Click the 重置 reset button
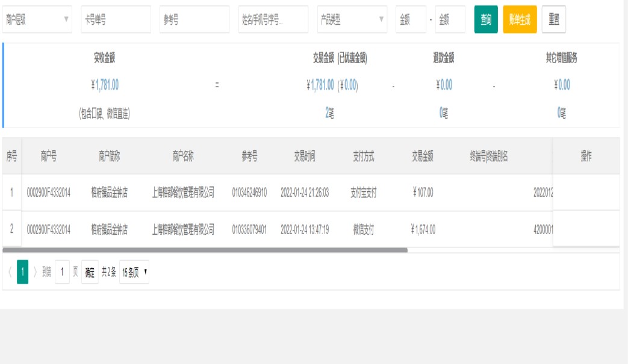Screen dimensions: 628x364 click(553, 20)
